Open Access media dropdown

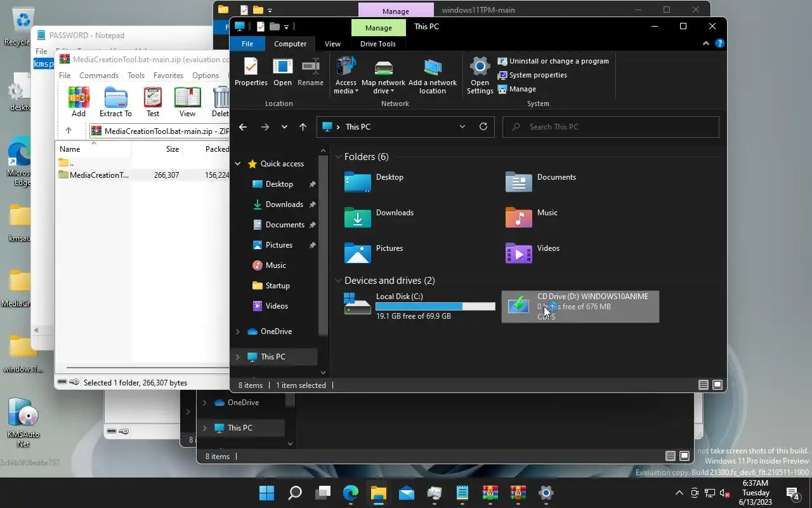[x=346, y=76]
